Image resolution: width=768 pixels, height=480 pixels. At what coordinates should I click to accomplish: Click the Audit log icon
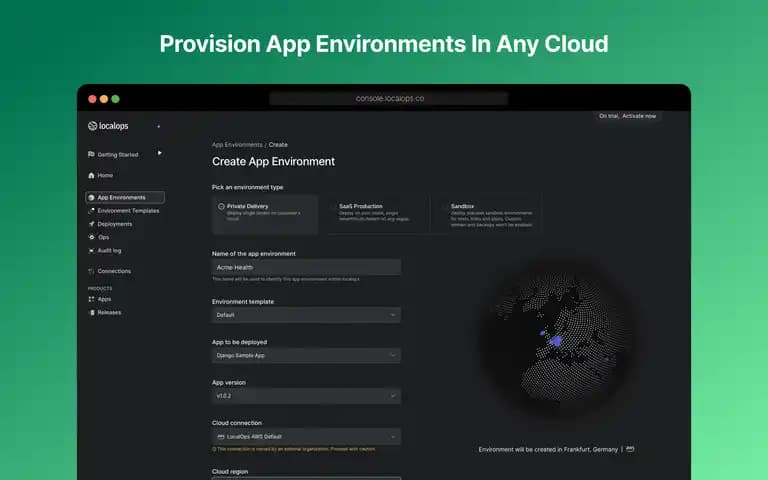click(91, 250)
